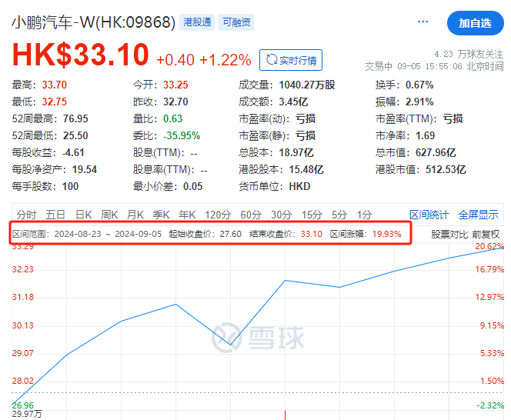Click the 港股市值 value 512.53亿

446,170
